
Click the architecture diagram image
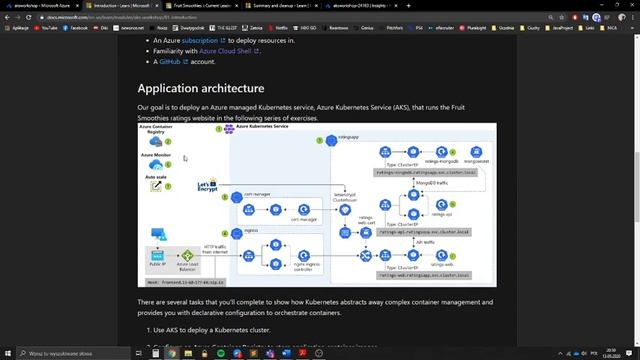(317, 205)
